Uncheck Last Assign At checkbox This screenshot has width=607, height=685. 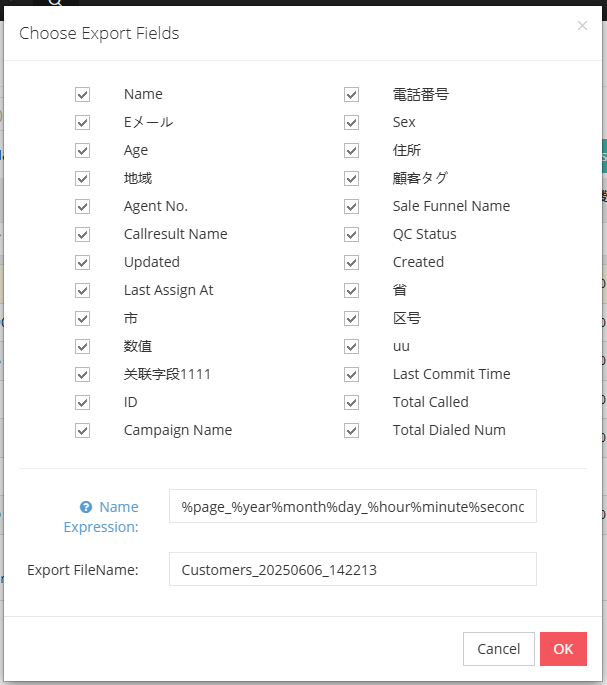tap(82, 290)
